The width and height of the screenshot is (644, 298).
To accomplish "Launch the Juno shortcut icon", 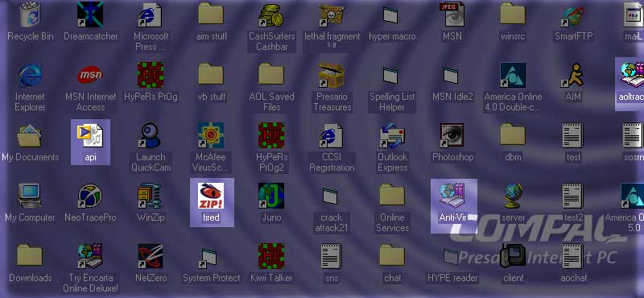I will click(271, 196).
